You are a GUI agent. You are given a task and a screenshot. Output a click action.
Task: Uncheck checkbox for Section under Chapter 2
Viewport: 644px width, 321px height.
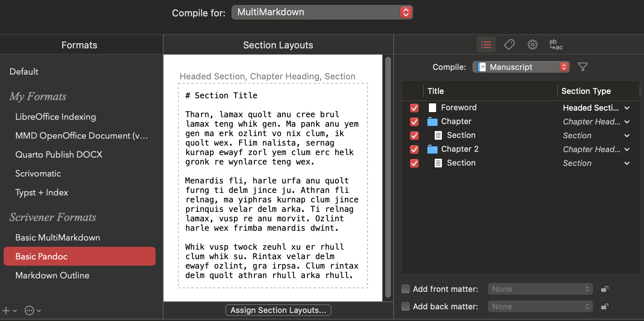(414, 163)
